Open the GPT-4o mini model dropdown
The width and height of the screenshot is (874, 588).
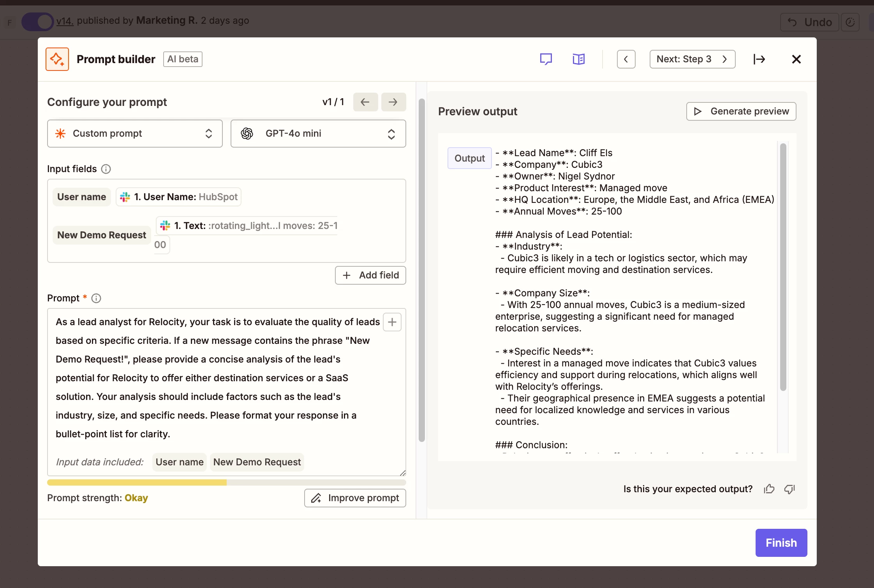click(x=318, y=134)
